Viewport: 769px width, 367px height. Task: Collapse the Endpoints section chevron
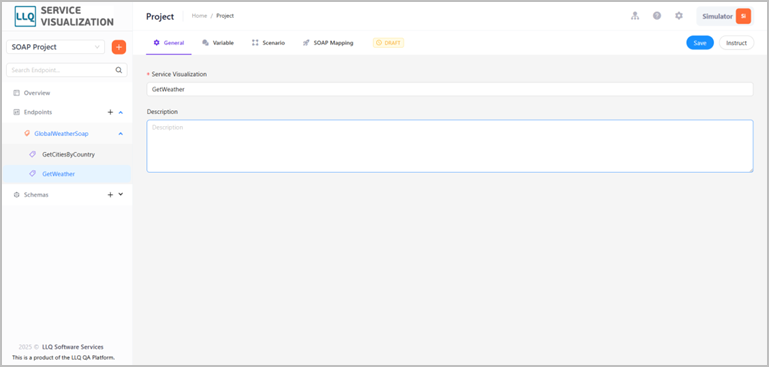(x=121, y=112)
